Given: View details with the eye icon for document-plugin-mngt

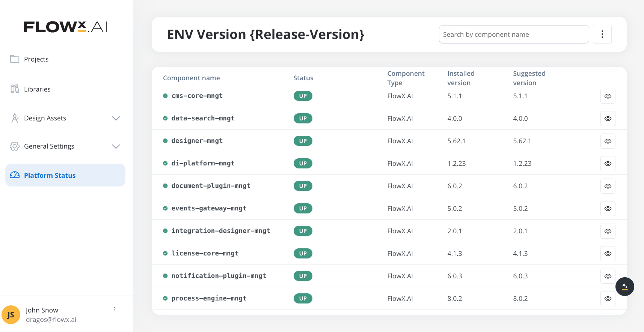Looking at the screenshot, I should pyautogui.click(x=608, y=186).
